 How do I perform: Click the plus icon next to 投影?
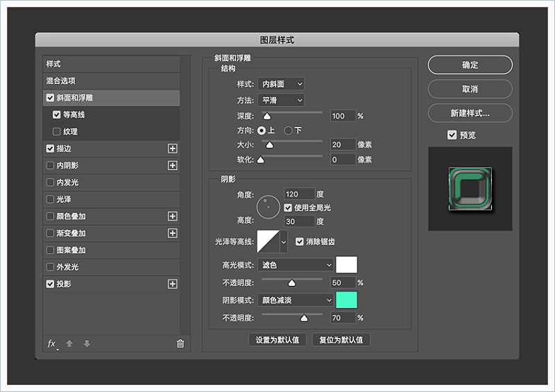[x=173, y=284]
